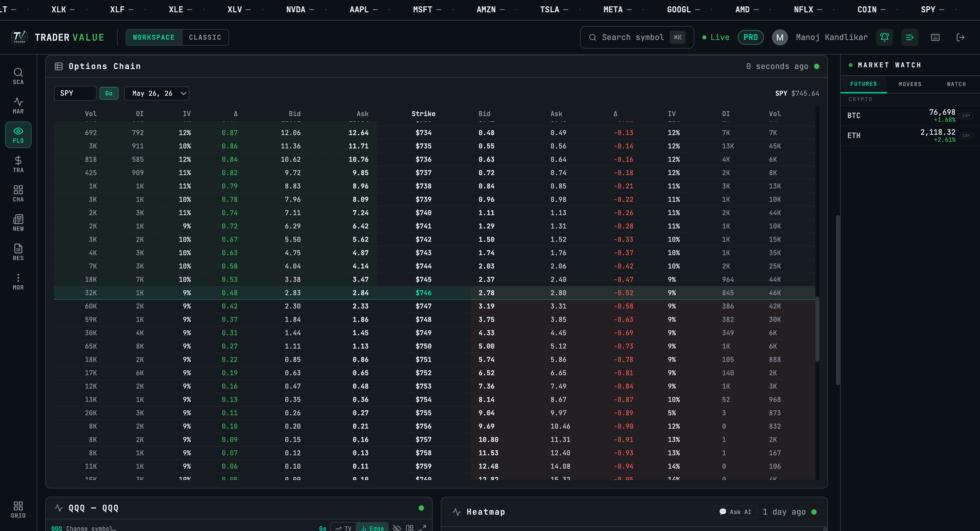Screen dimensions: 980x531
Task: Click the Strike column header
Action: tap(423, 113)
